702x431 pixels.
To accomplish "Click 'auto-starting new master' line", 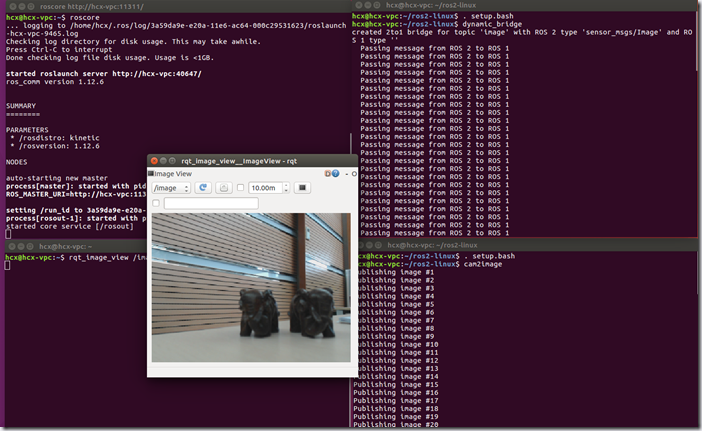I will [x=56, y=178].
